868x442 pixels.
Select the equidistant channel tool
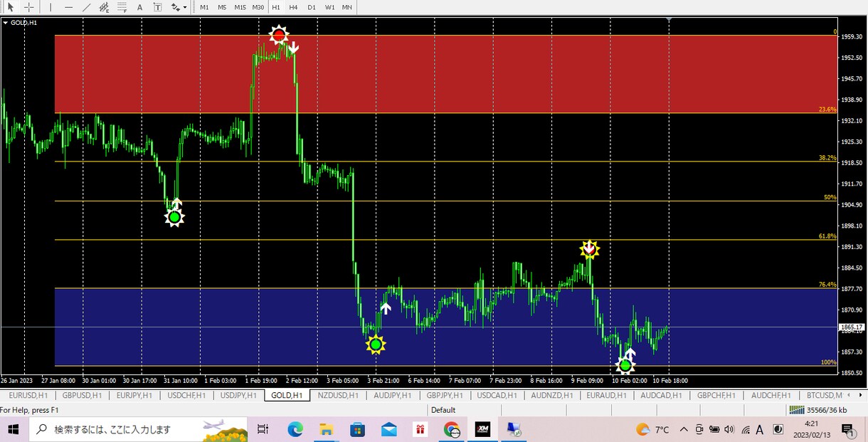coord(104,7)
